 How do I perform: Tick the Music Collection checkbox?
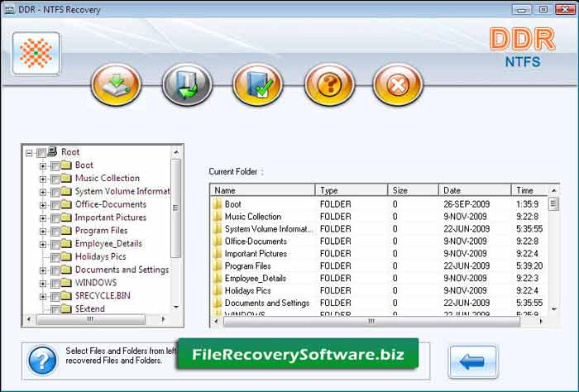pyautogui.click(x=55, y=179)
